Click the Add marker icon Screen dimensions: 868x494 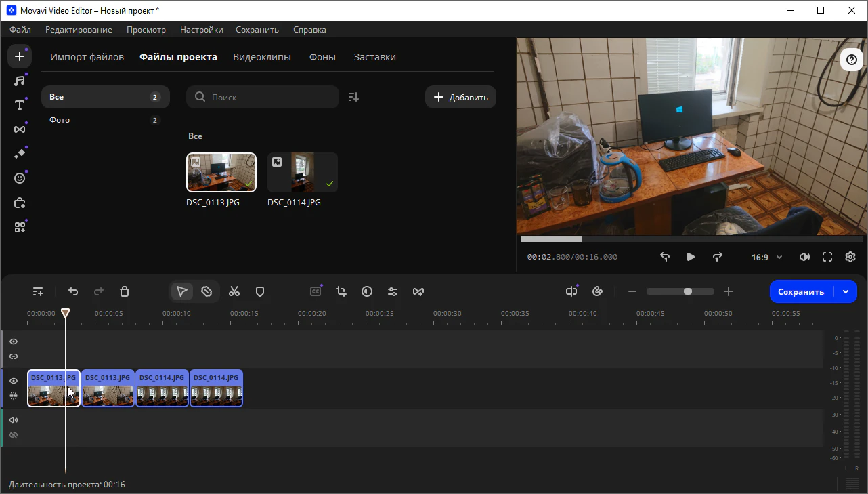coord(260,291)
